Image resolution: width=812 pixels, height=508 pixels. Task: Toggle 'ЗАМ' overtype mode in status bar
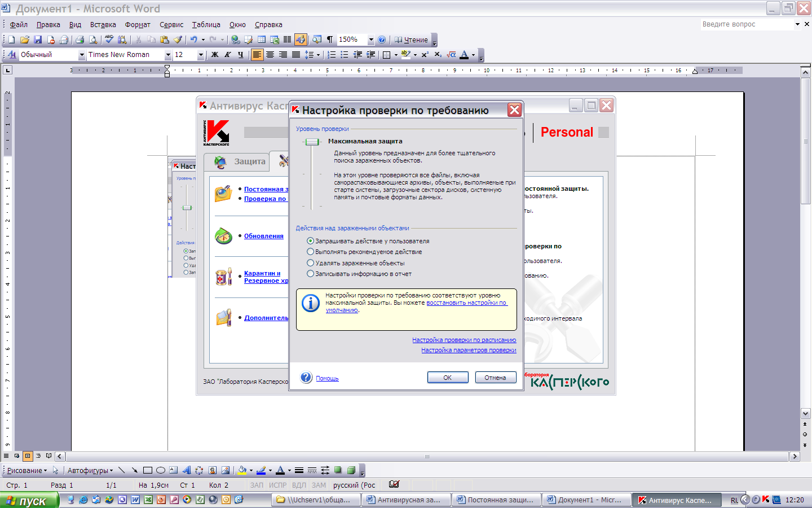pyautogui.click(x=319, y=485)
